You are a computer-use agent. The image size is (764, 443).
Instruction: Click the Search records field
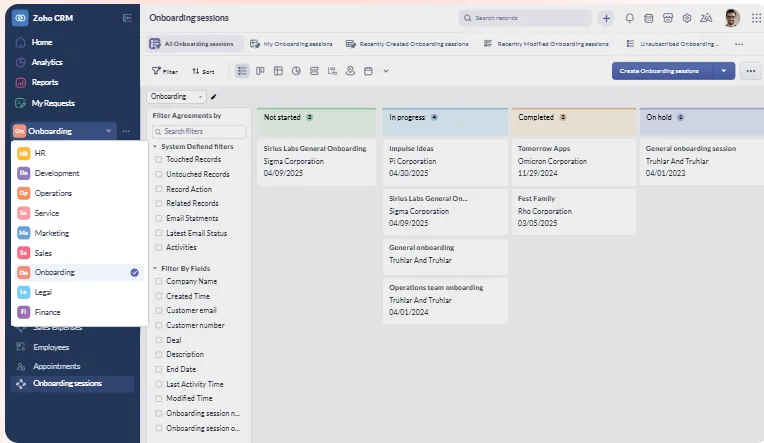click(x=525, y=18)
